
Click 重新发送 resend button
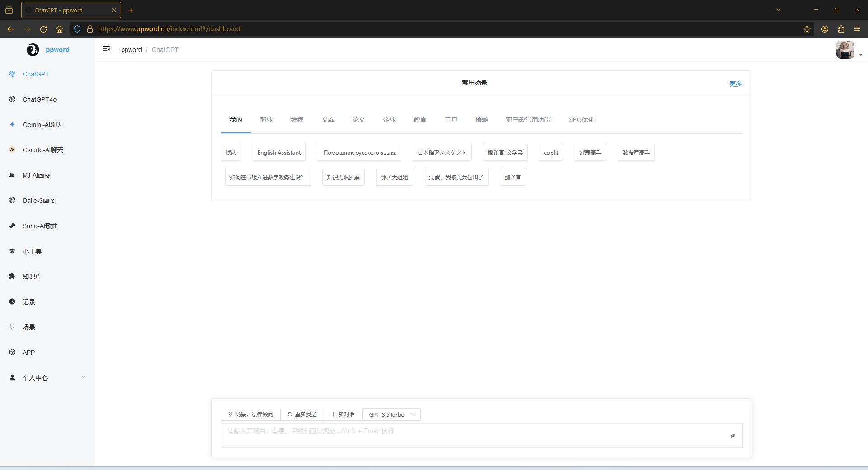click(302, 414)
